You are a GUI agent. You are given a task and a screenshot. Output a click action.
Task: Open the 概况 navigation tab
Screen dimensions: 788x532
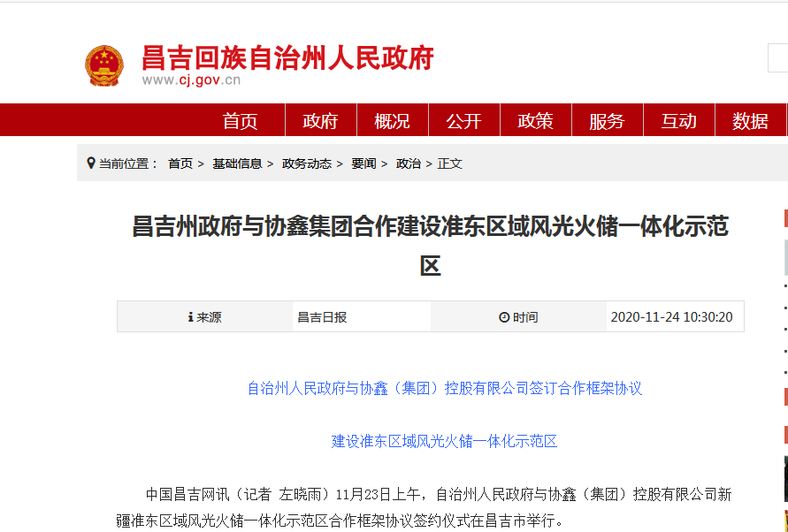392,120
